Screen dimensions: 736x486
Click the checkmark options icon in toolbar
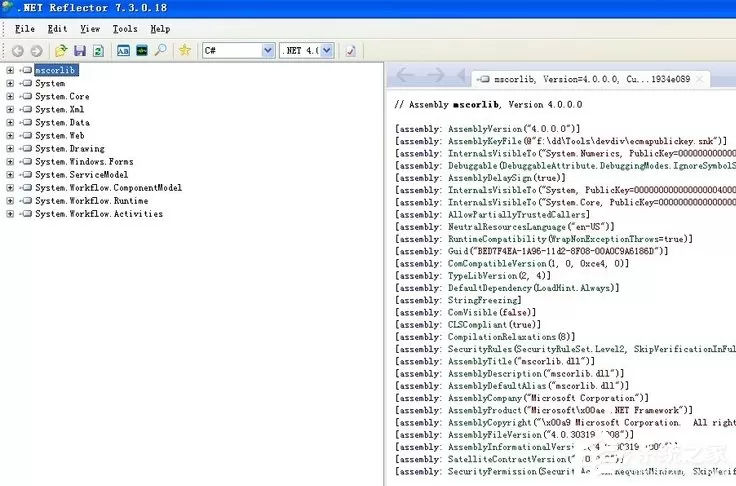[350, 51]
